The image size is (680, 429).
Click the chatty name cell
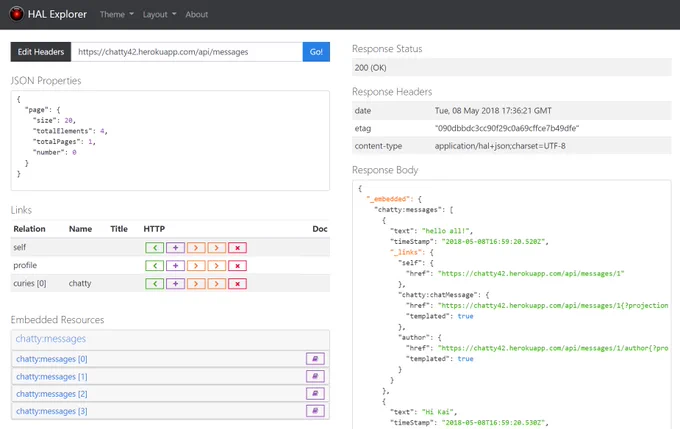click(80, 283)
